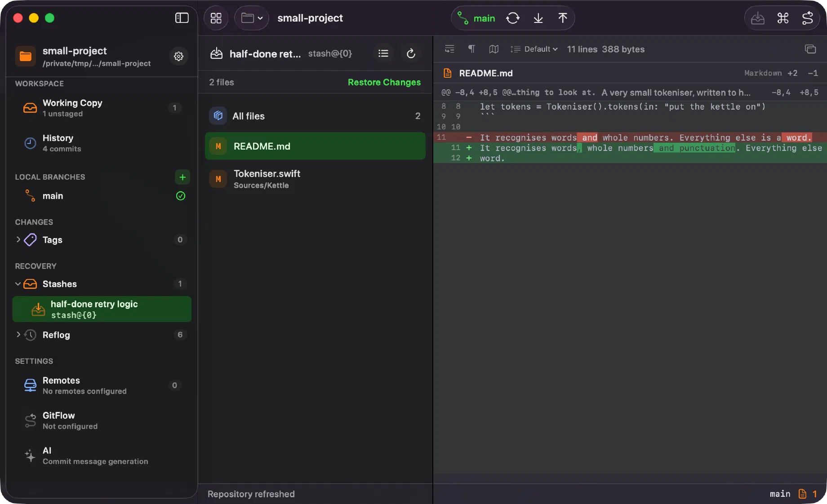Viewport: 827px width, 504px height.
Task: Click the stash icon in the header
Action: [217, 53]
